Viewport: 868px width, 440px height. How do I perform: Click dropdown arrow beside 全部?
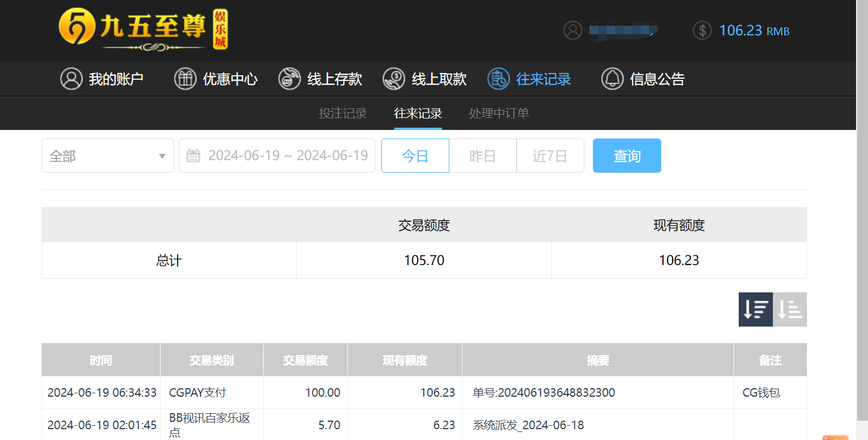[162, 155]
